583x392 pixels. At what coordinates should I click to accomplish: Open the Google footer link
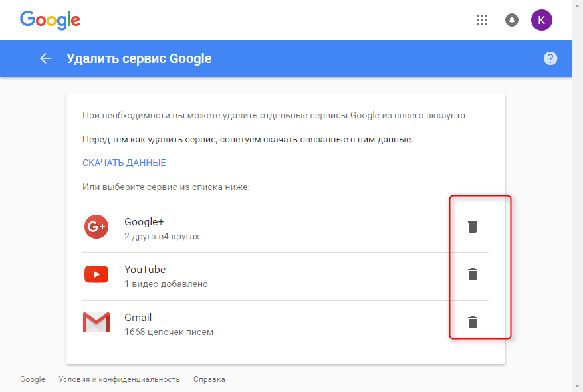(33, 379)
